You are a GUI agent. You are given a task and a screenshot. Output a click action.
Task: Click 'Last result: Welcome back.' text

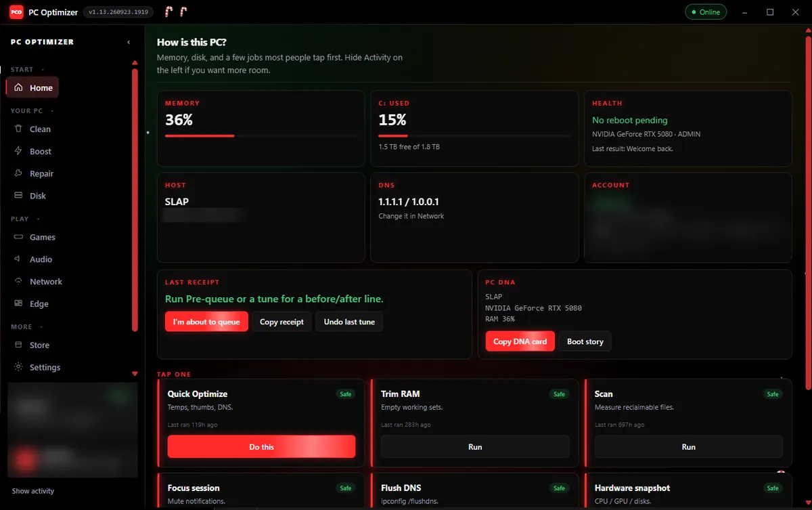click(x=633, y=148)
